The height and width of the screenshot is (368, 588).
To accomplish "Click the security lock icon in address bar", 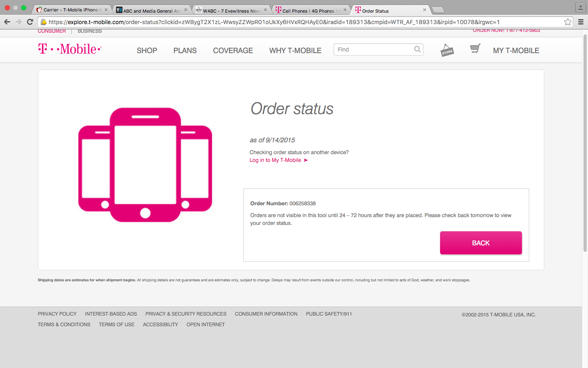I will pos(43,22).
